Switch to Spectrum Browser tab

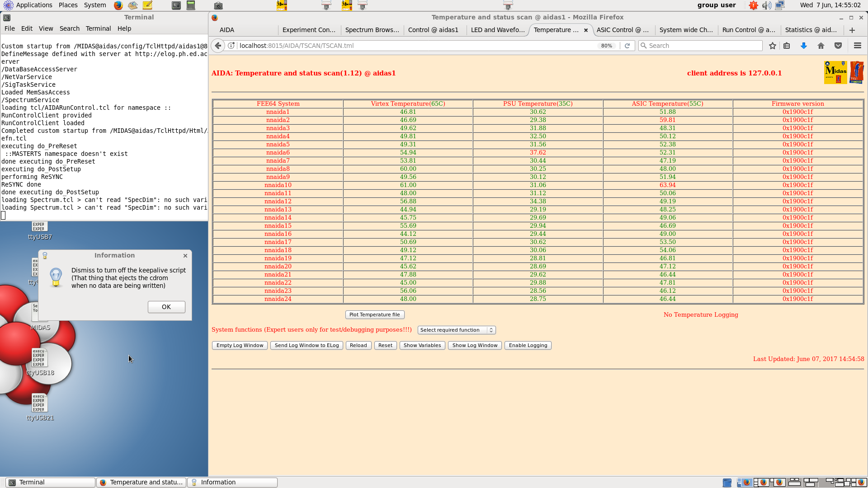(372, 30)
